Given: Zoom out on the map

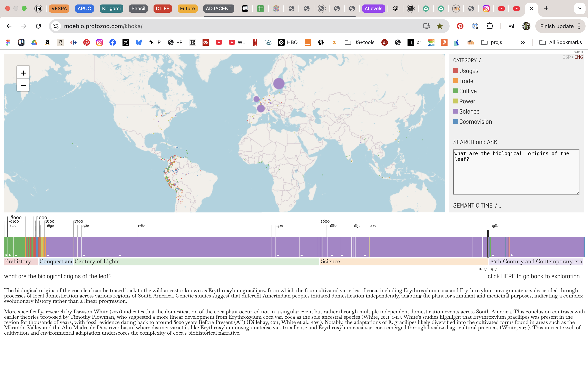Looking at the screenshot, I should 23,85.
